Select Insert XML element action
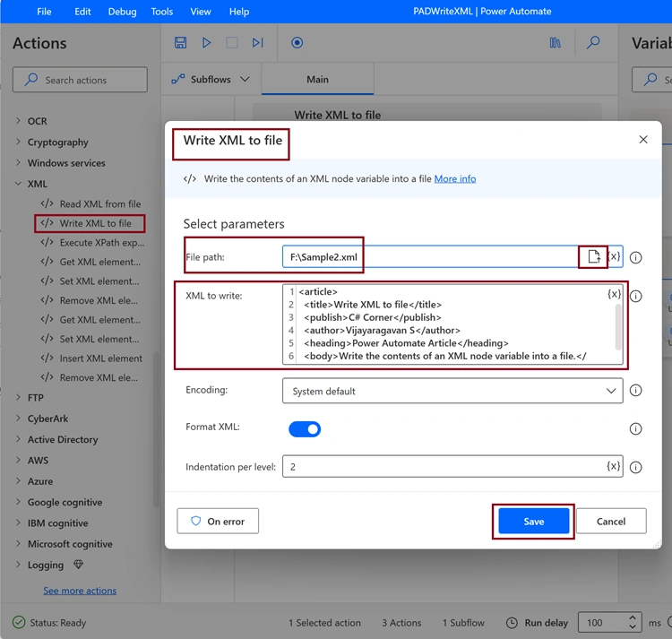The height and width of the screenshot is (639, 672). (x=91, y=358)
